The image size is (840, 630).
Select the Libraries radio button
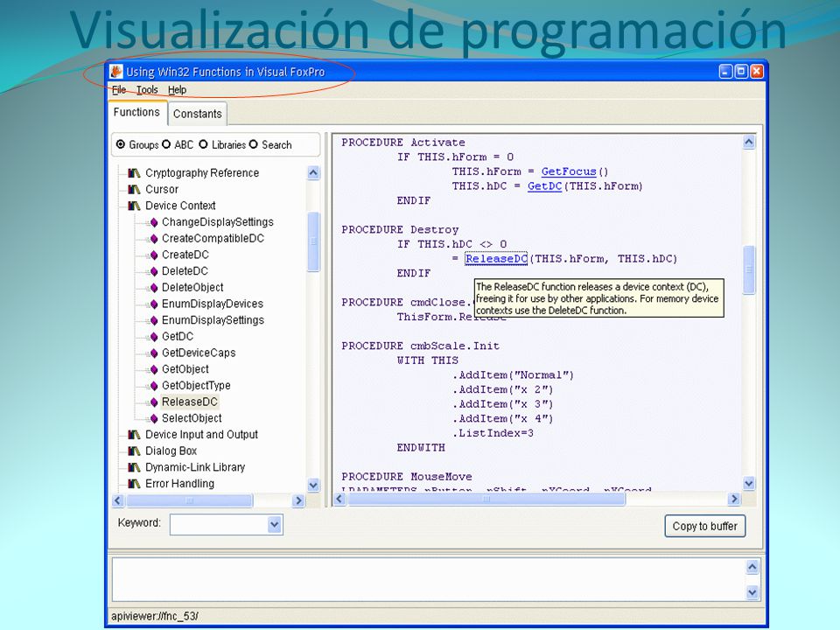[x=203, y=144]
